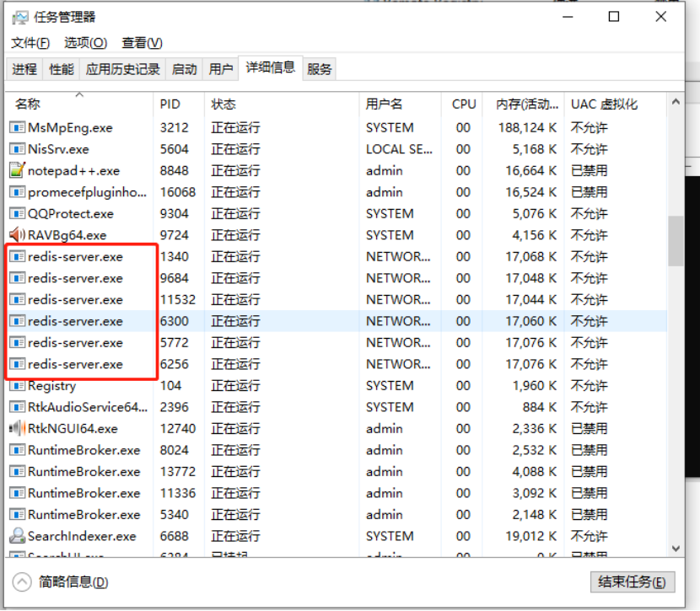Sort by the 状态 column header
This screenshot has width=700, height=611.
(x=282, y=104)
